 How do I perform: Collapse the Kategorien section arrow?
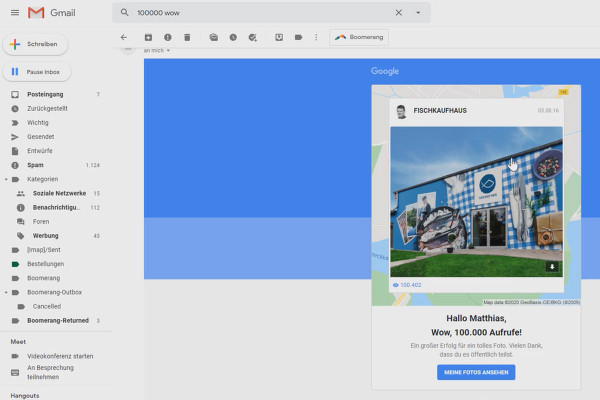click(6, 179)
